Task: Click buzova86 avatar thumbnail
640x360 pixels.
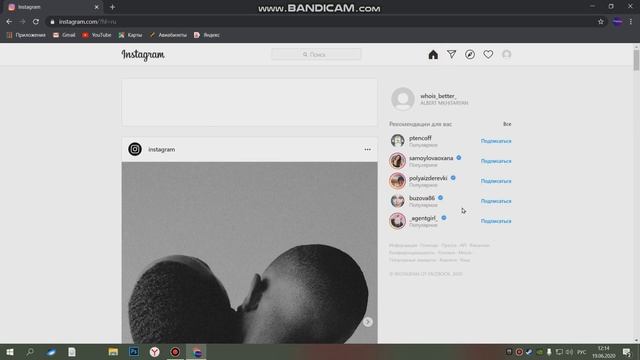Action: point(398,201)
